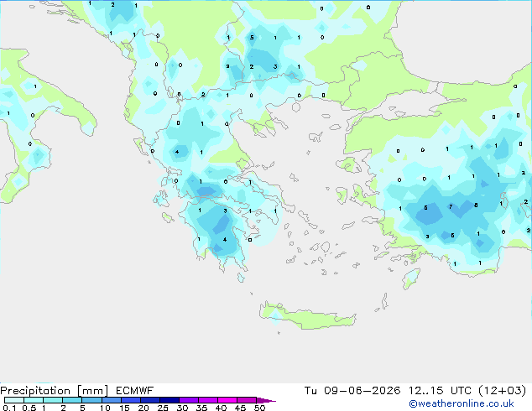This screenshot has height=411, width=532.
Task: Click the '12..15 UTC' time range text
Action: pos(440,391)
